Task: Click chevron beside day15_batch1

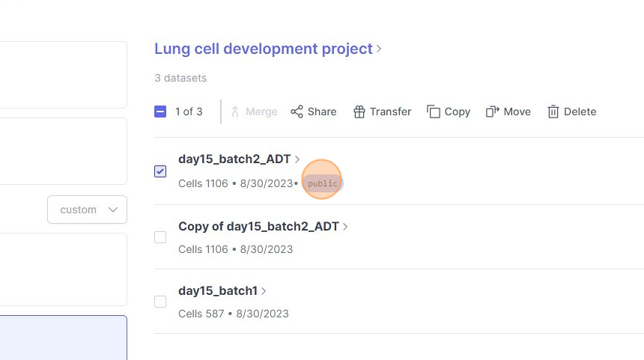Action: [x=264, y=291]
